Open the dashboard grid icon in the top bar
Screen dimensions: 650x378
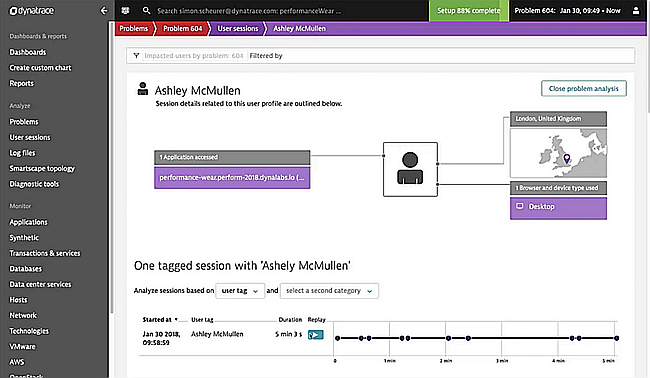coord(125,11)
